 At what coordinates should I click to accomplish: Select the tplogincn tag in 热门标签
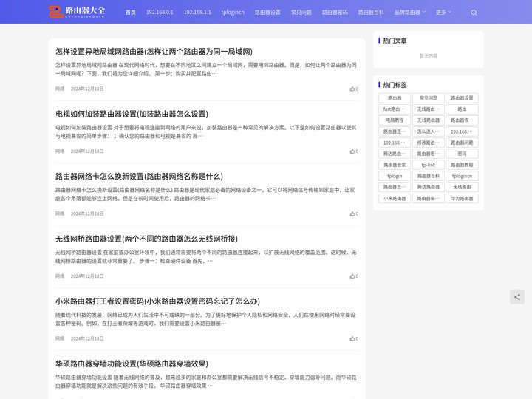[x=462, y=176]
